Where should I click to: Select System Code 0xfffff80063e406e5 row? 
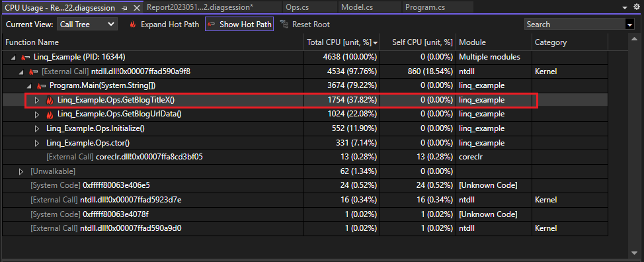click(305, 186)
